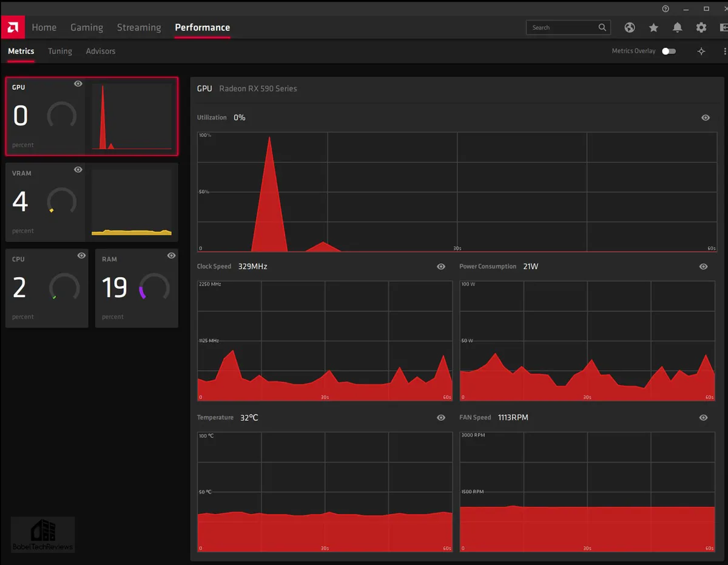The width and height of the screenshot is (728, 565).
Task: Click the AMD logo icon
Action: point(12,27)
